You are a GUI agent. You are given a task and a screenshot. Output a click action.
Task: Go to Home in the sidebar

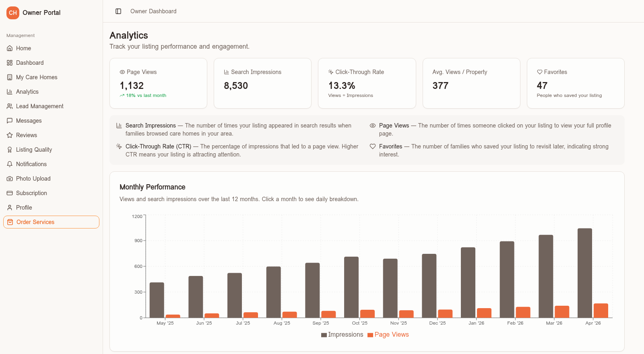51,48
